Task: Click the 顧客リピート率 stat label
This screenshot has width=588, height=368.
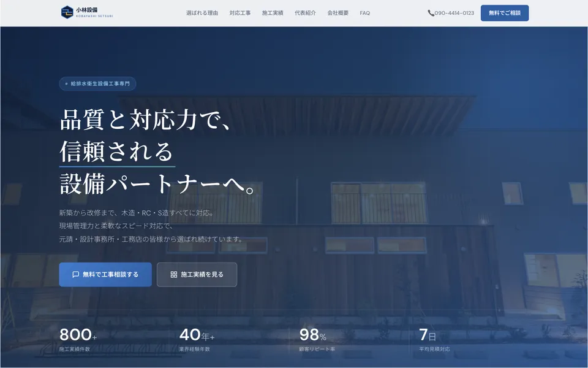Action: 317,349
